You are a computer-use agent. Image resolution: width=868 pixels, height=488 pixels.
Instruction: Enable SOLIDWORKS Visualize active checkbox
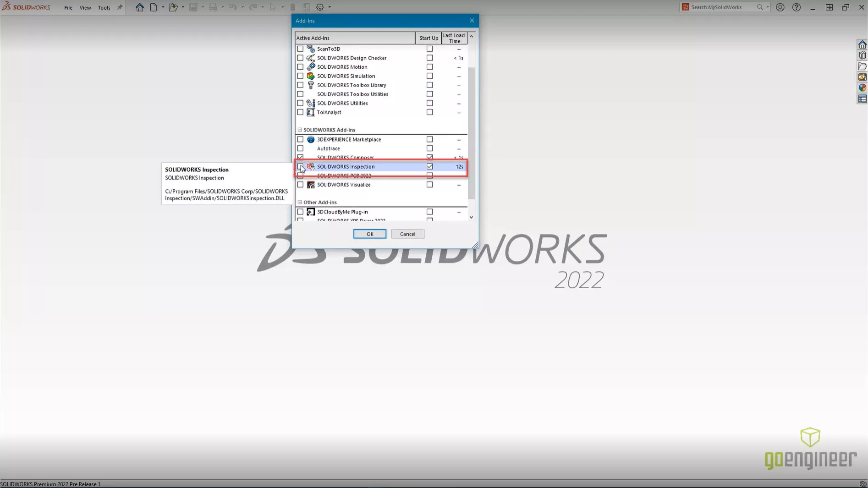tap(300, 185)
